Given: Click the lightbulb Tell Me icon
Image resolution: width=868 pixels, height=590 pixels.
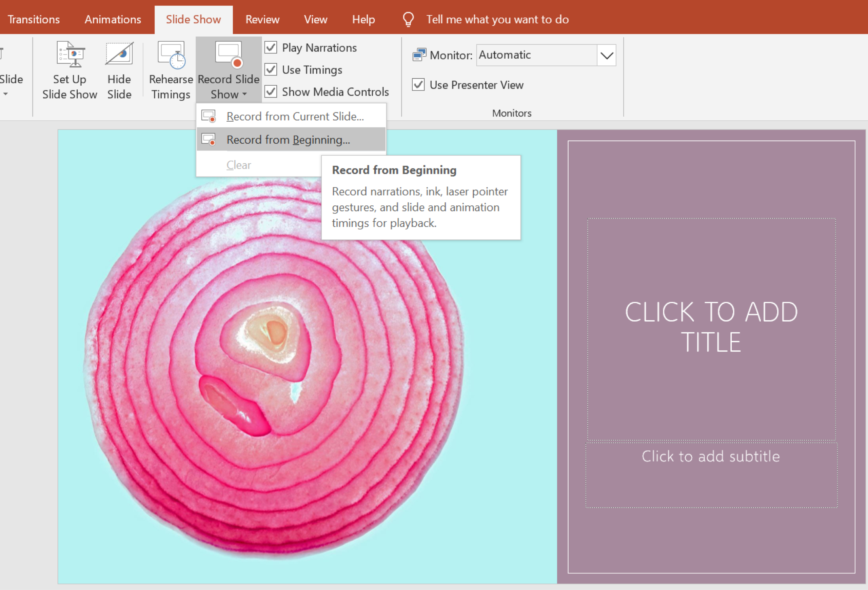Looking at the screenshot, I should tap(408, 19).
